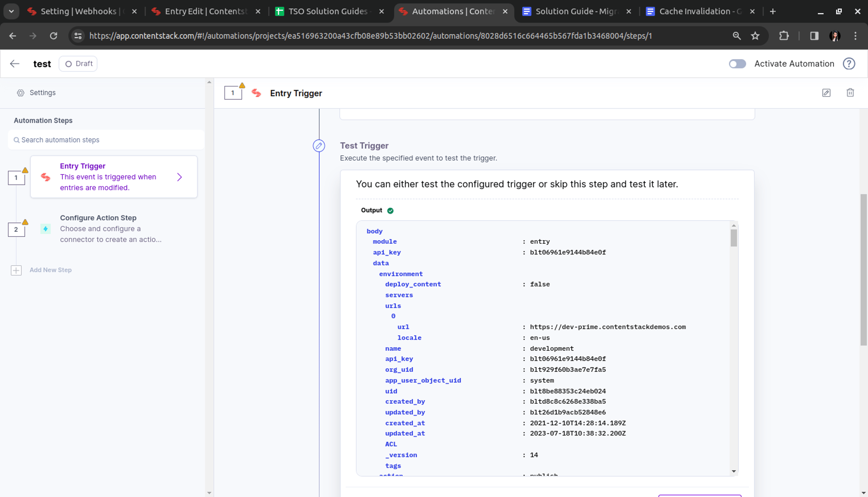Open the Chrome three-dot menu
Screen dimensions: 868x497
(x=855, y=36)
